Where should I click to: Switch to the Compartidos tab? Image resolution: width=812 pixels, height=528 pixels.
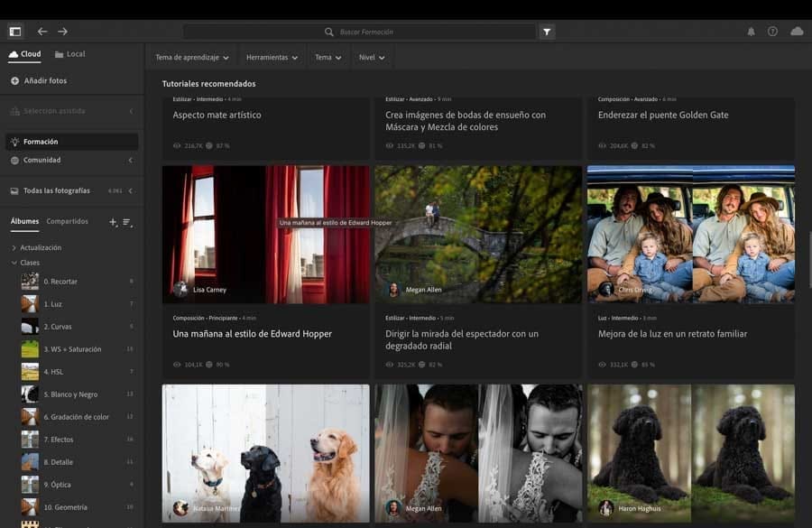[68, 221]
